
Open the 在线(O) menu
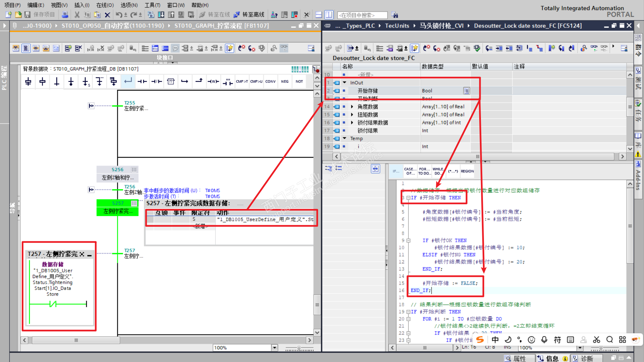click(105, 5)
